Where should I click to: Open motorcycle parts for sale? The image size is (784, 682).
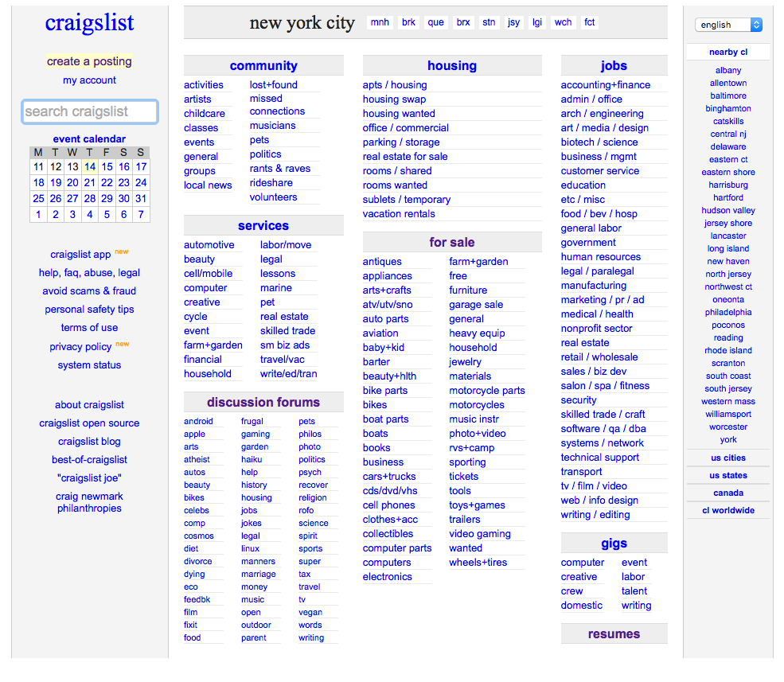pos(487,391)
